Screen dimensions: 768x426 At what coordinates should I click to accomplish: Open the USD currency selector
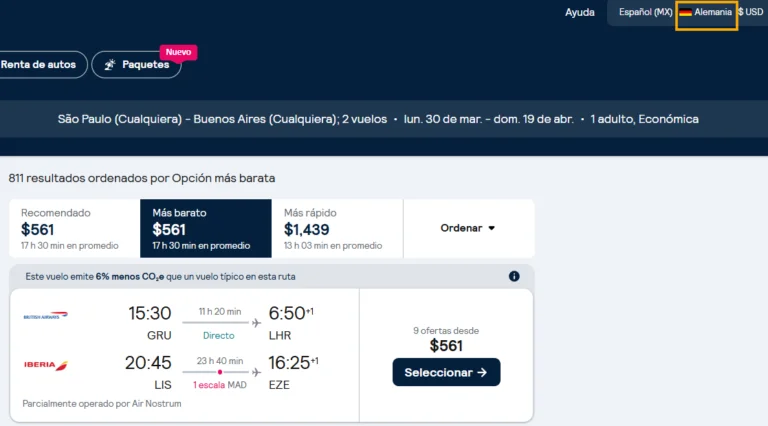pos(750,12)
